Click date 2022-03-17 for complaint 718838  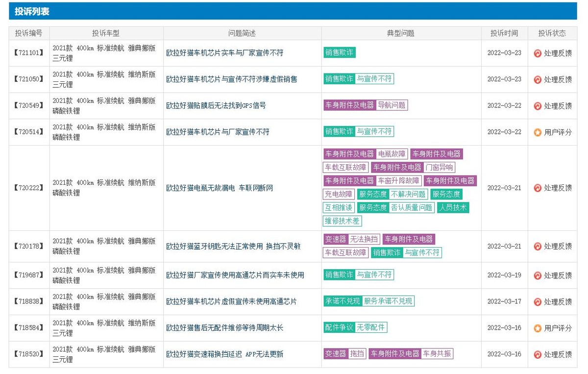click(504, 301)
